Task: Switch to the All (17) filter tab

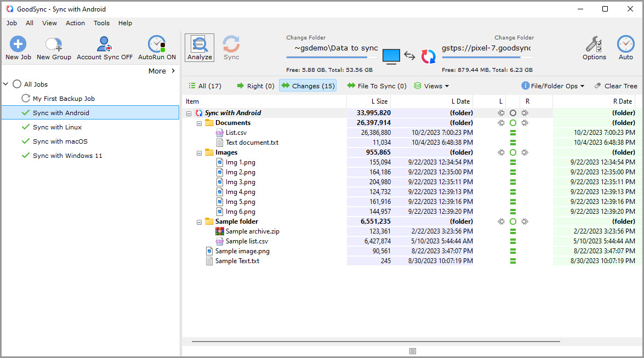Action: click(205, 86)
